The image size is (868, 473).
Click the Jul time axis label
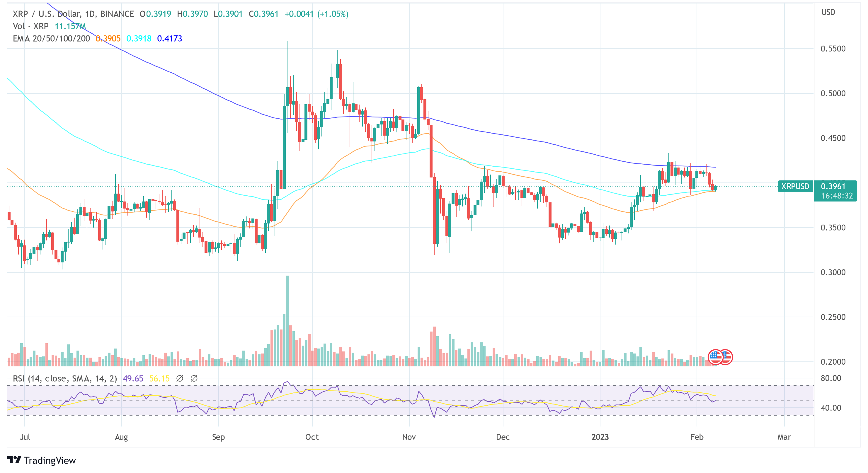coord(25,437)
